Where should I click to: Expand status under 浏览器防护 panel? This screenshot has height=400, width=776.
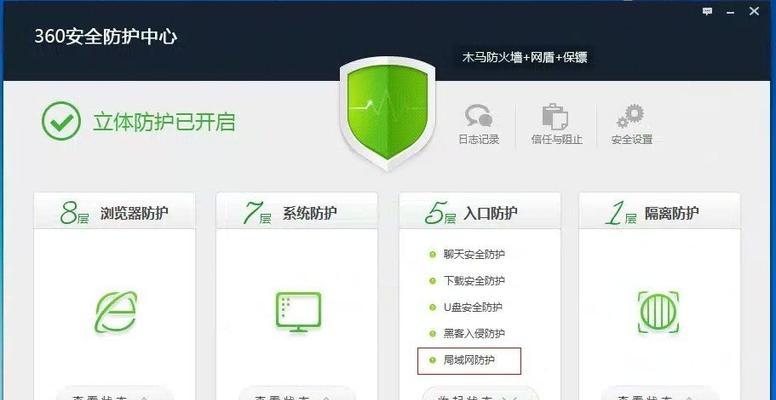point(114,395)
